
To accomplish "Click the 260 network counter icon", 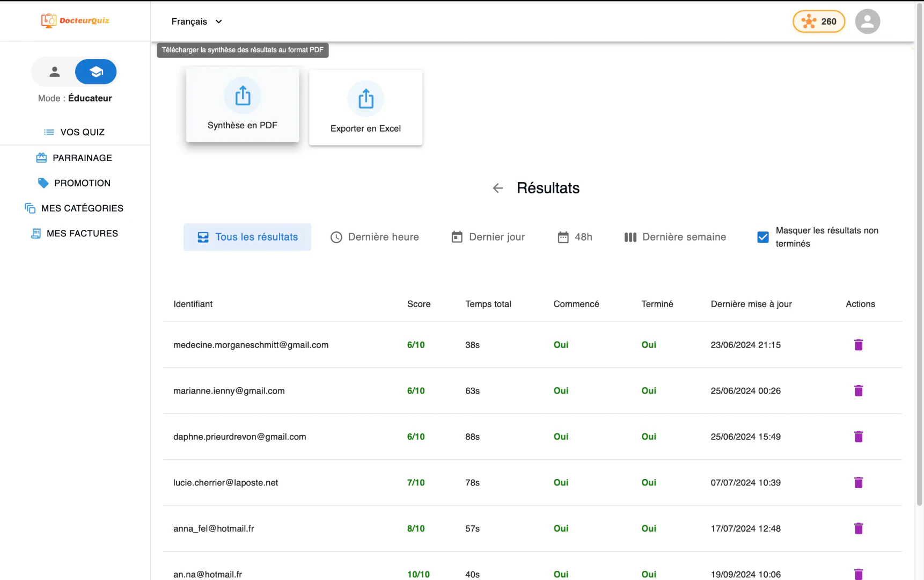I will click(810, 21).
